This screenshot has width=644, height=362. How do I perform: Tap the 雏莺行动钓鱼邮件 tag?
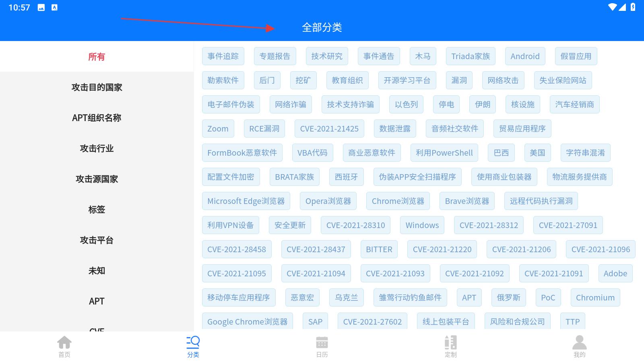point(410,298)
